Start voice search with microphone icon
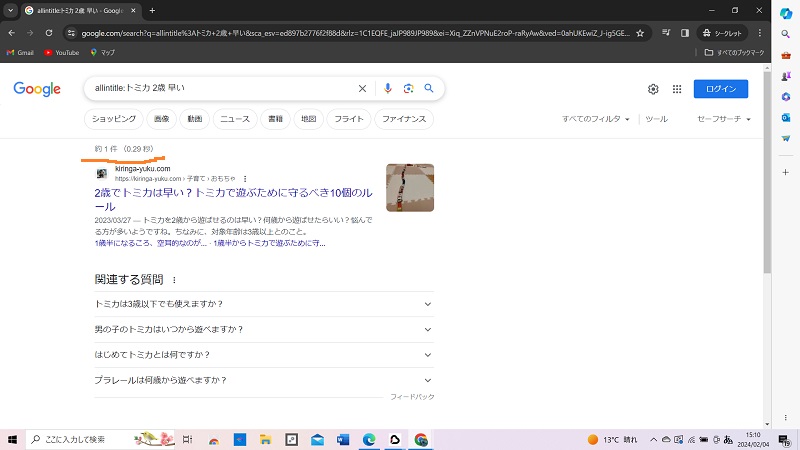The width and height of the screenshot is (800, 450). [x=388, y=88]
